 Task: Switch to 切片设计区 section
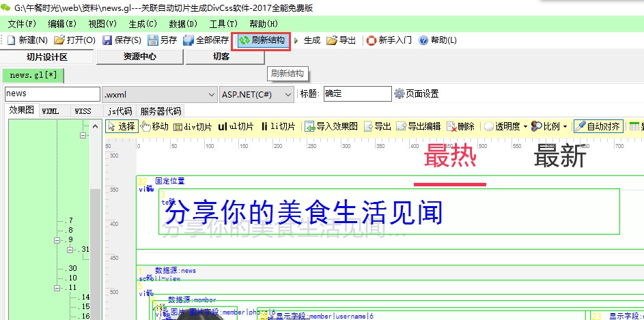point(47,57)
